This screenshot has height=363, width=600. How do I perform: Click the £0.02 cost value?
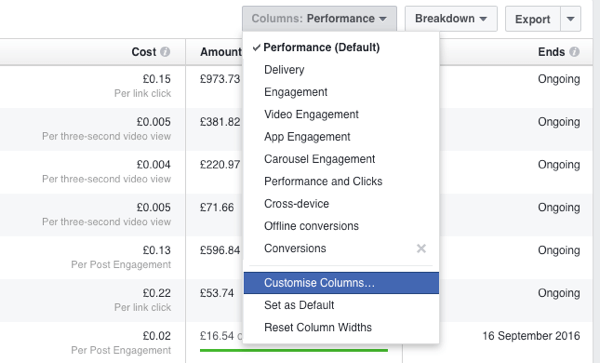coord(157,336)
